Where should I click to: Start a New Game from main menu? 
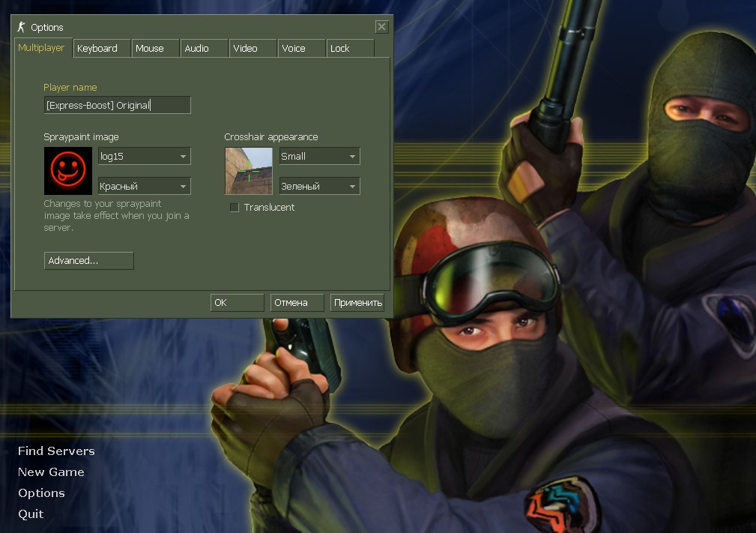(51, 472)
